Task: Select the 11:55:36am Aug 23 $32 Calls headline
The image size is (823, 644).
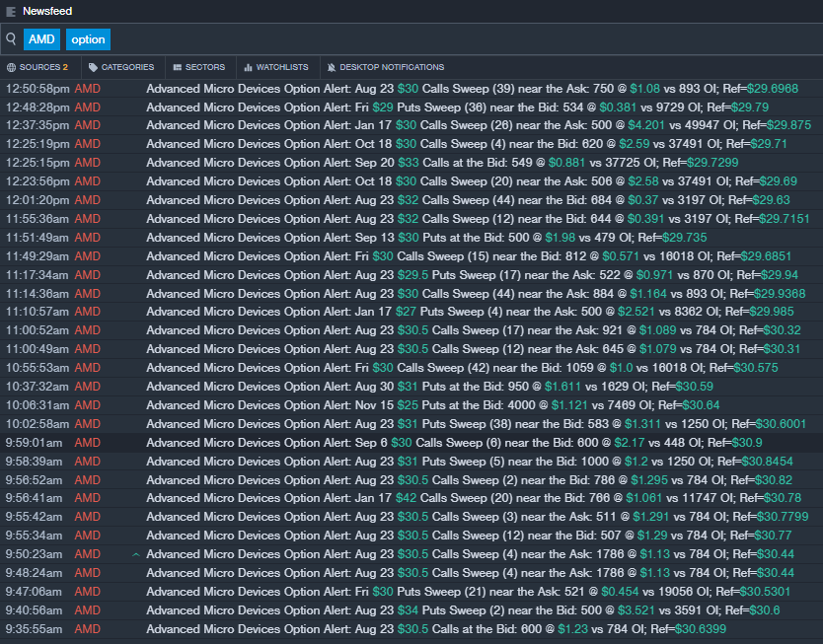Action: pyautogui.click(x=478, y=219)
